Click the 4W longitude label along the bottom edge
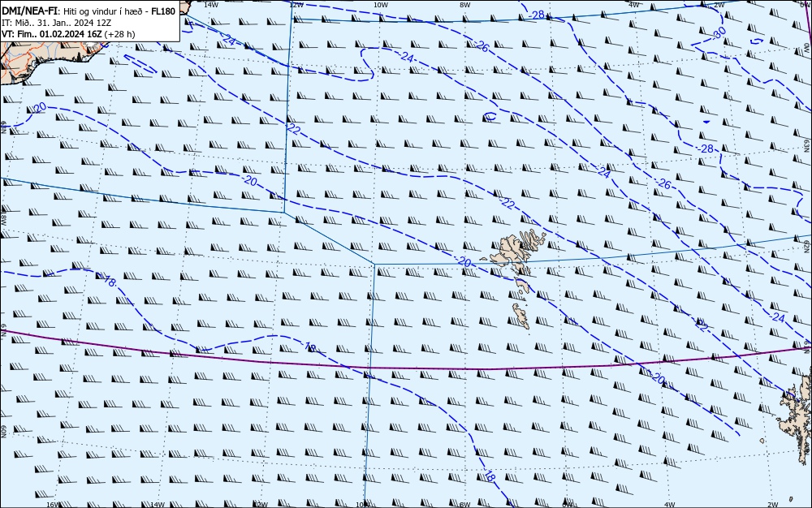 (x=668, y=505)
